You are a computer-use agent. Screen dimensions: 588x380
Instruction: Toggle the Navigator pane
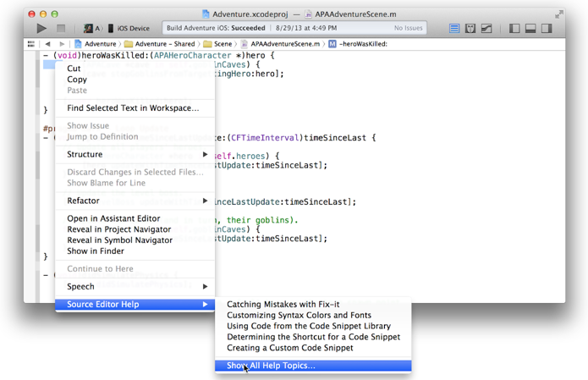click(x=514, y=28)
